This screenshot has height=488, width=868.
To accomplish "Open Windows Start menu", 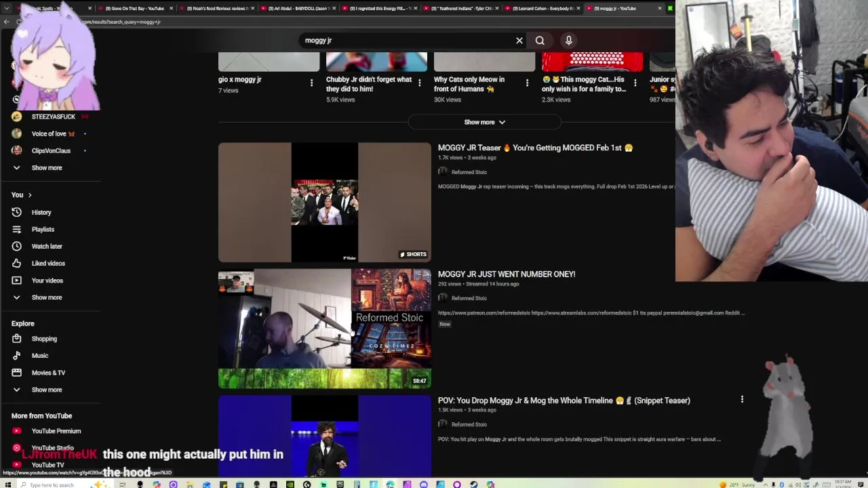I will [x=7, y=485].
